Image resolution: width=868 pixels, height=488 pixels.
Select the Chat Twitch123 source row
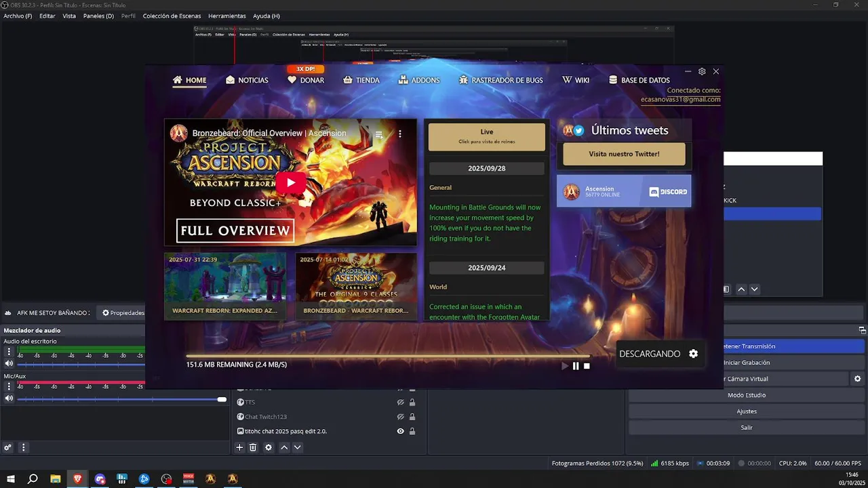(x=329, y=417)
